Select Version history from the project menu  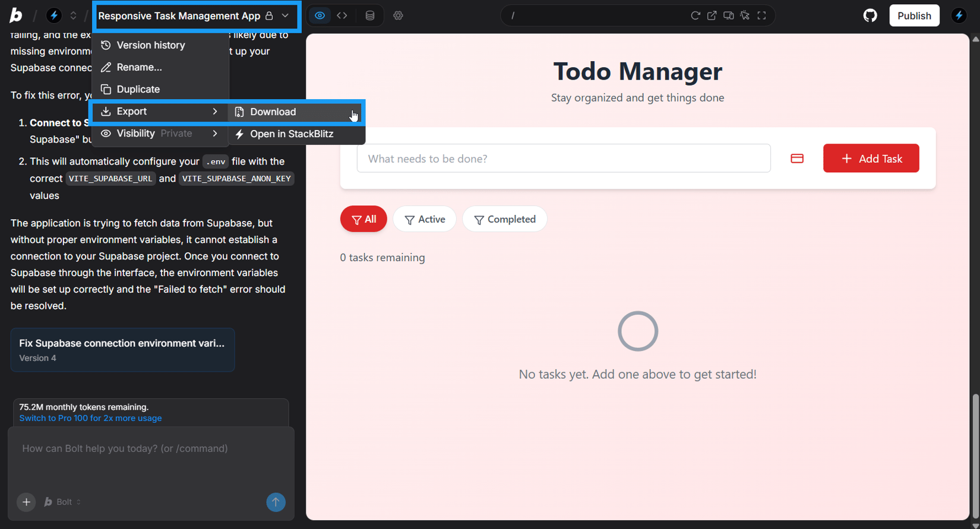160,45
